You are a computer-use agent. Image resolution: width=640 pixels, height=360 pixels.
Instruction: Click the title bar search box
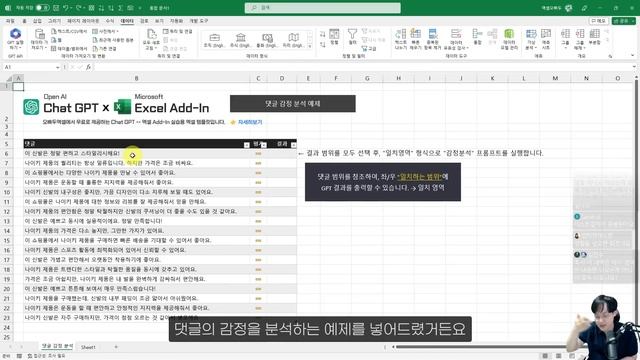pyautogui.click(x=322, y=8)
